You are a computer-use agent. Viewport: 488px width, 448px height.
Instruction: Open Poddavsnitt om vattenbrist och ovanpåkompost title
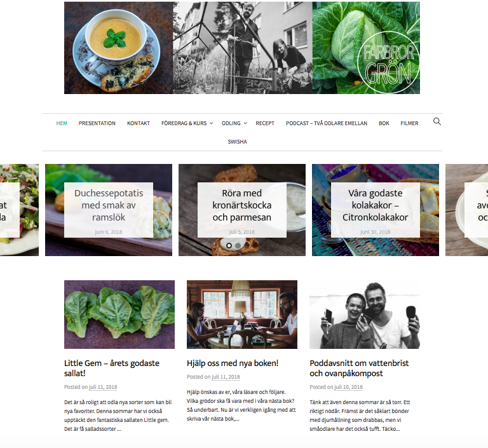(359, 369)
